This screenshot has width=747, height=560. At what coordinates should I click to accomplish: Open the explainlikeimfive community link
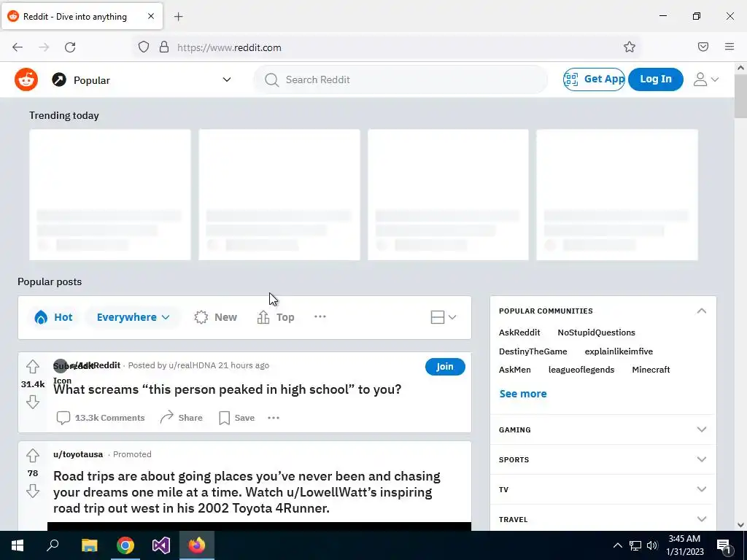[x=619, y=351]
